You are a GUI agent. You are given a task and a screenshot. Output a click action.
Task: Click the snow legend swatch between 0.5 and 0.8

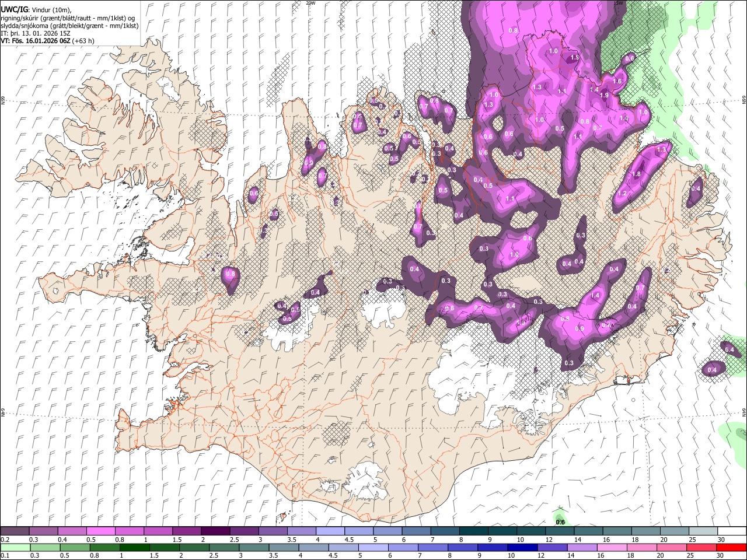[100, 531]
